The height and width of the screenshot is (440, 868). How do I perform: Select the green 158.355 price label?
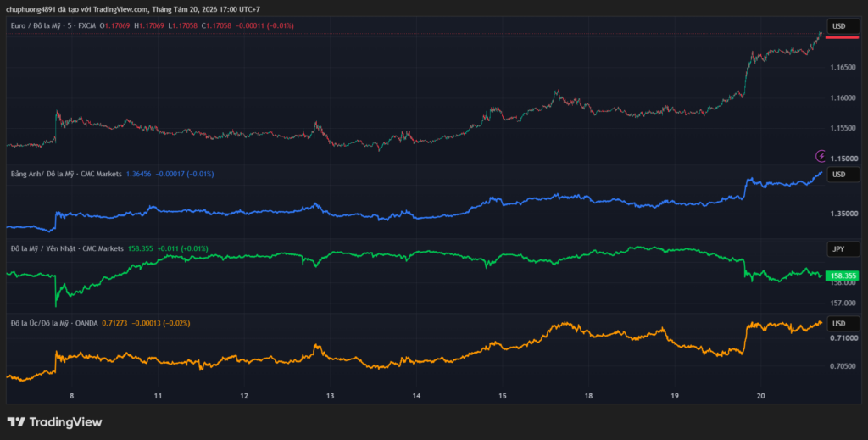[842, 276]
